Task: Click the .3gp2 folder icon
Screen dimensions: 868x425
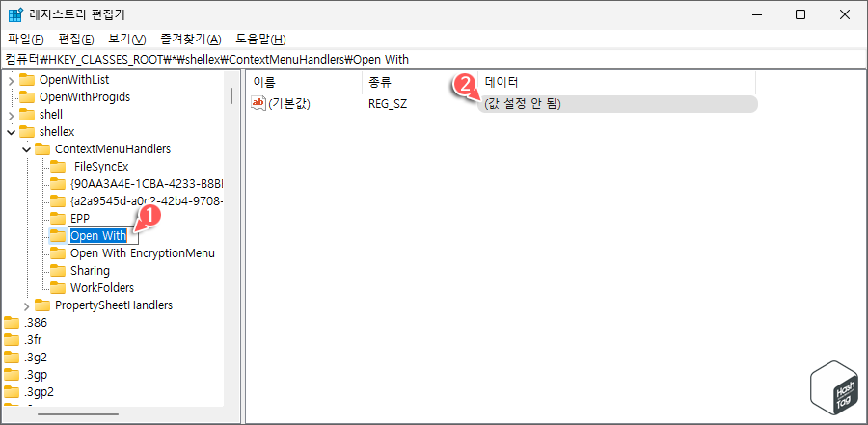Action: coord(12,392)
